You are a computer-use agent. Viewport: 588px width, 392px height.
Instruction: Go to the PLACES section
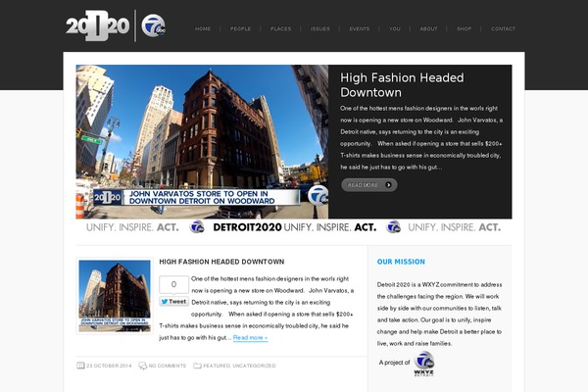point(281,28)
